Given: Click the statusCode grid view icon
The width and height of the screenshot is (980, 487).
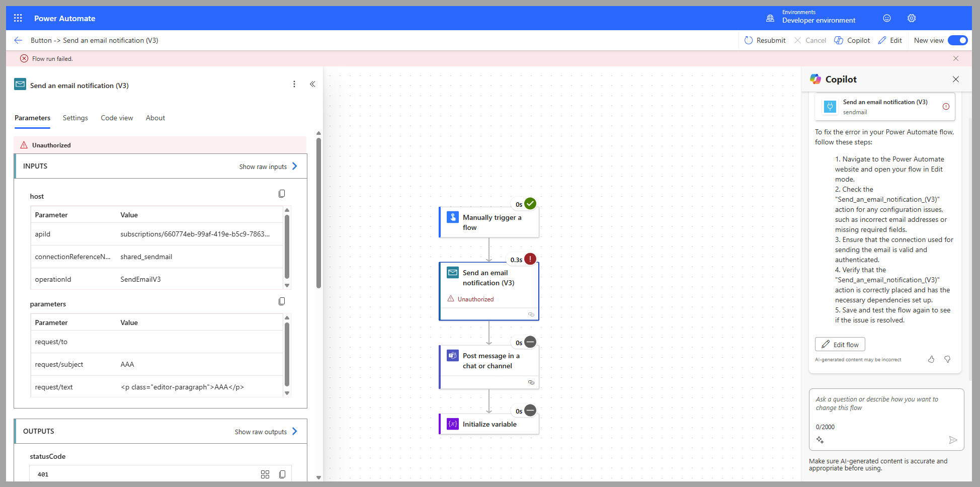Looking at the screenshot, I should 265,474.
